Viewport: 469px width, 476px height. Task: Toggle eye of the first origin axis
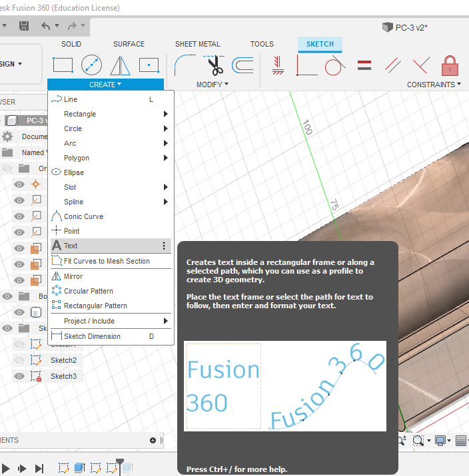click(x=19, y=200)
